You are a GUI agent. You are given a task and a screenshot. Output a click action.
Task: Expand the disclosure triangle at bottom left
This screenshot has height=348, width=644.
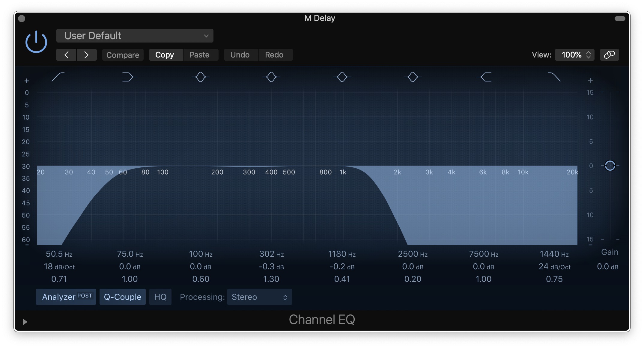tap(25, 322)
